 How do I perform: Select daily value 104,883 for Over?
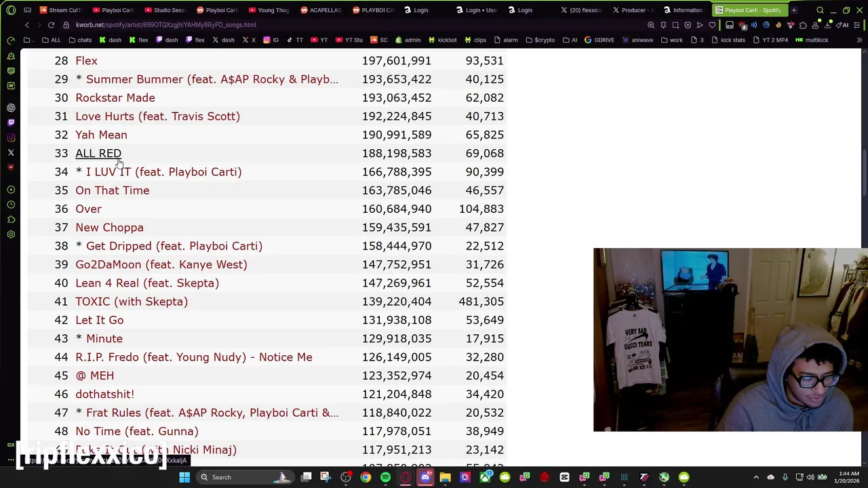click(x=481, y=209)
